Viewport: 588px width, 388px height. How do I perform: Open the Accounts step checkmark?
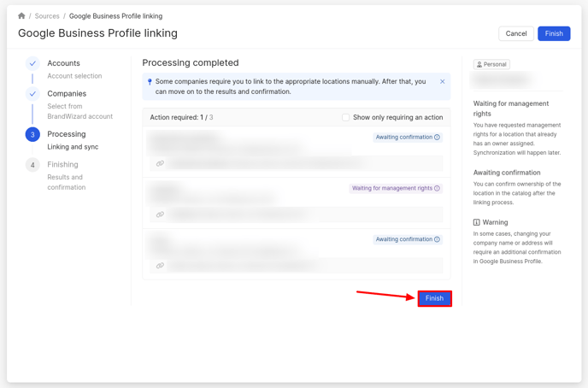(x=32, y=63)
